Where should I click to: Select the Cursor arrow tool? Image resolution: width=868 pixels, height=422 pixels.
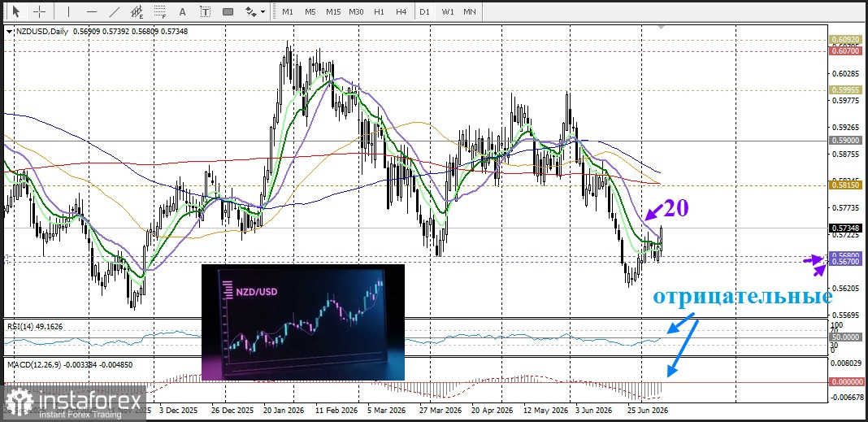click(x=15, y=11)
